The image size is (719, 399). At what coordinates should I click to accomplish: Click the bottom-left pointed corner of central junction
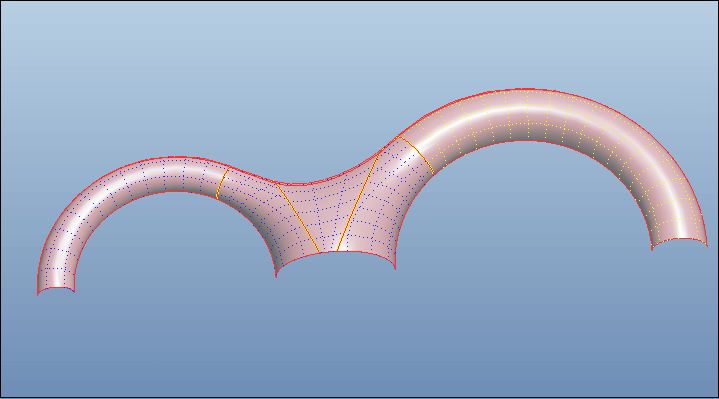coord(276,276)
